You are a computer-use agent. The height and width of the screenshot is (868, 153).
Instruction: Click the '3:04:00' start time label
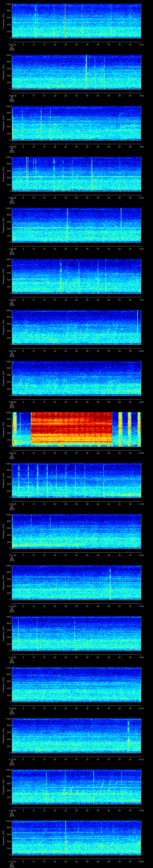pyautogui.click(x=12, y=197)
